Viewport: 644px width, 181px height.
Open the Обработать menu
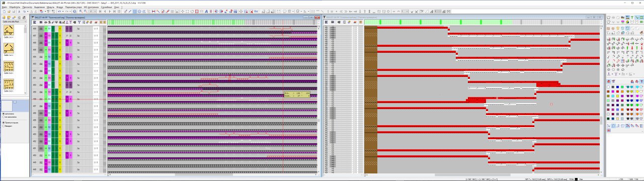tap(15, 8)
